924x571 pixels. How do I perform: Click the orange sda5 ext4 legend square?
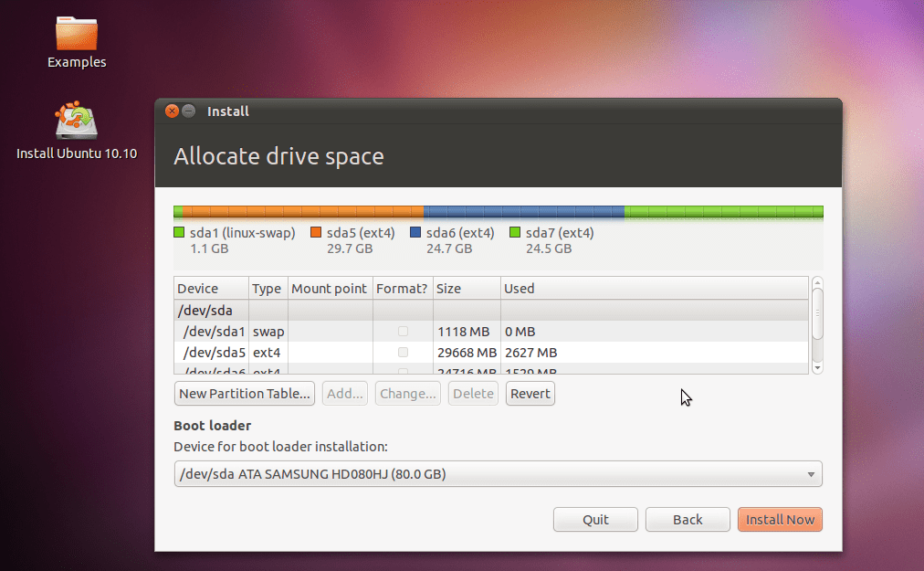317,233
